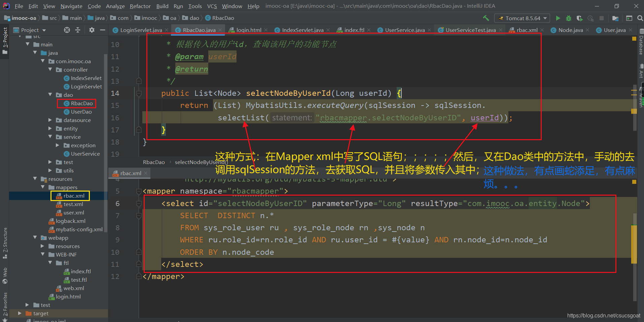Collapse the dao package
The width and height of the screenshot is (644, 322).
tap(50, 95)
